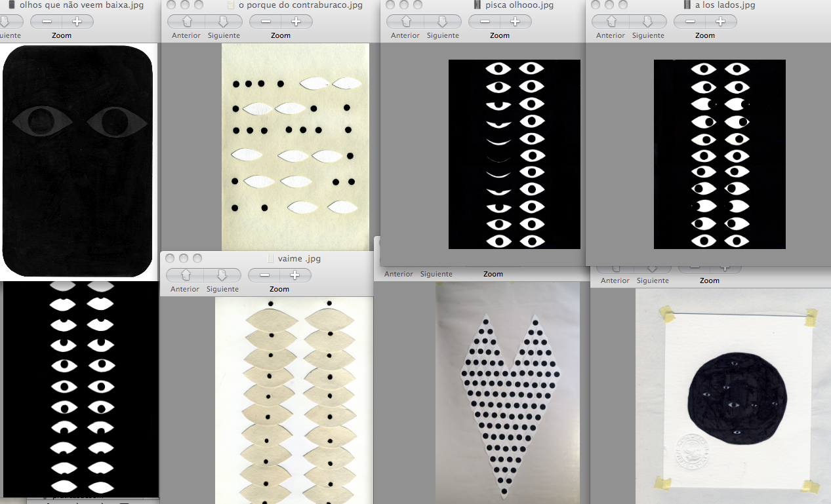Zoom out of o porque do contraburaco.jpg
The height and width of the screenshot is (504, 831).
(266, 22)
